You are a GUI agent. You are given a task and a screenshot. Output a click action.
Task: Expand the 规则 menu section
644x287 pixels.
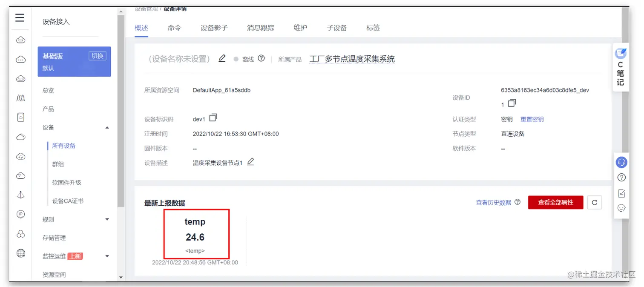(107, 220)
